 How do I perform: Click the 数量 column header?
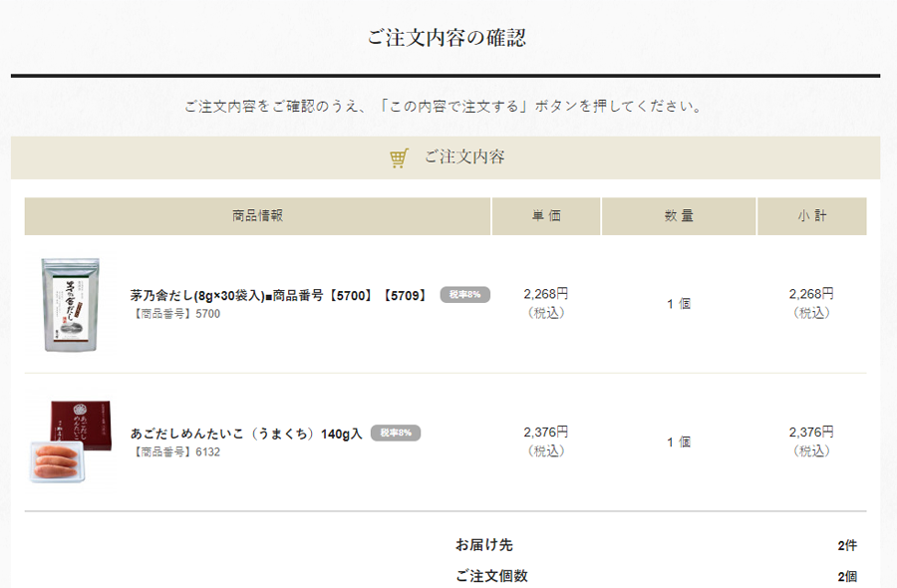pyautogui.click(x=679, y=215)
